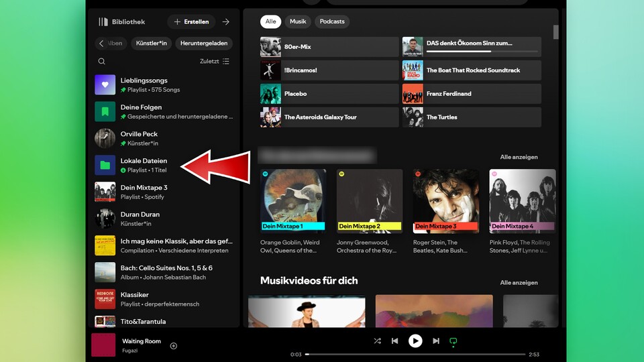Screen dimensions: 644x362
Task: Open library search magnifier icon
Action: click(102, 61)
